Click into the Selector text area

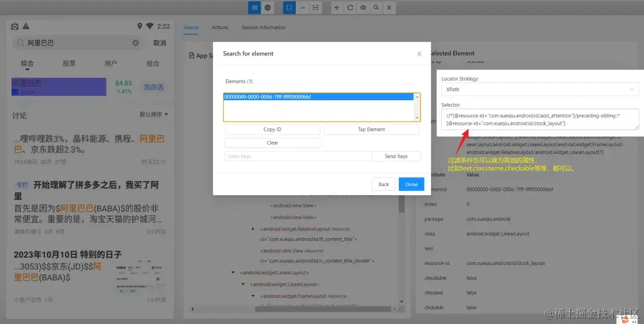540,119
